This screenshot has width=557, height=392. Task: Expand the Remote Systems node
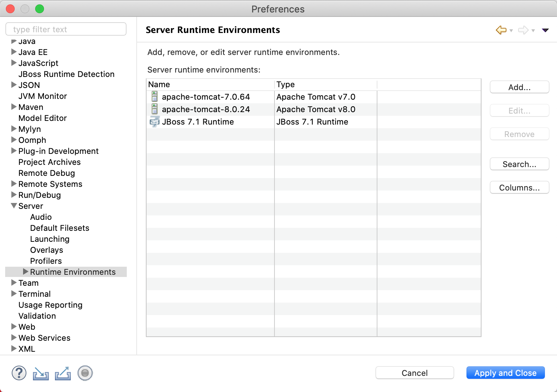coord(14,184)
